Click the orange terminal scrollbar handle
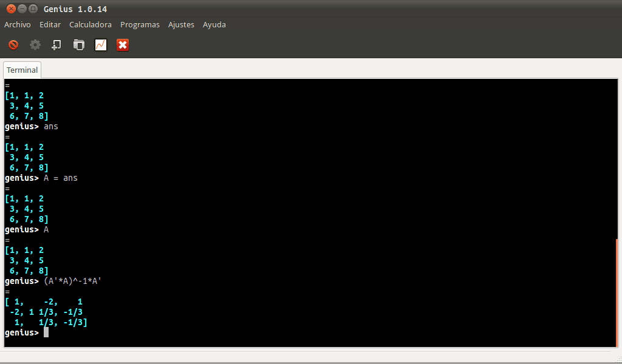 click(x=617, y=291)
